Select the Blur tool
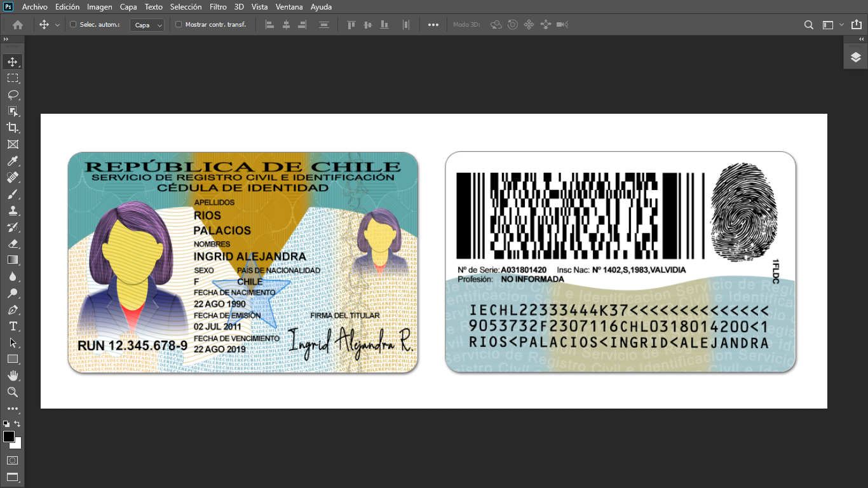 point(12,276)
